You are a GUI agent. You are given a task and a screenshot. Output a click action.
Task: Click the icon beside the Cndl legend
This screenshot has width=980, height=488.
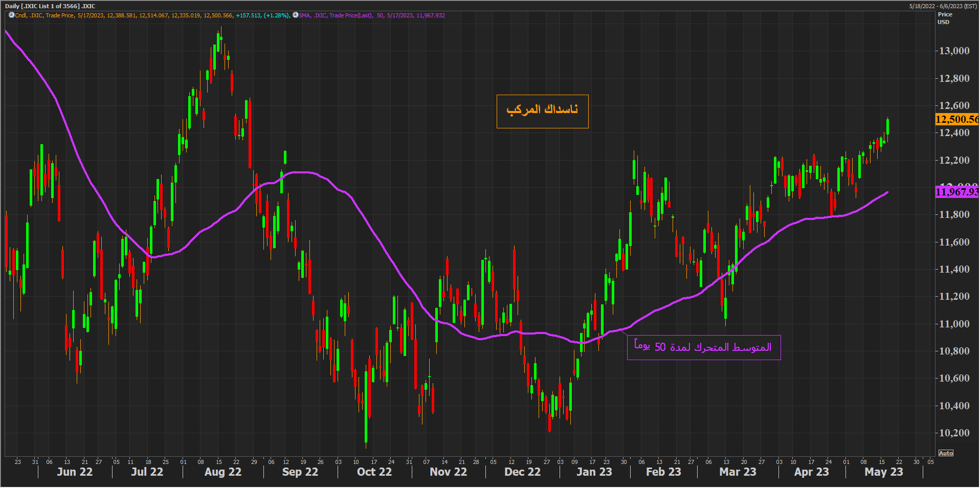[x=11, y=15]
